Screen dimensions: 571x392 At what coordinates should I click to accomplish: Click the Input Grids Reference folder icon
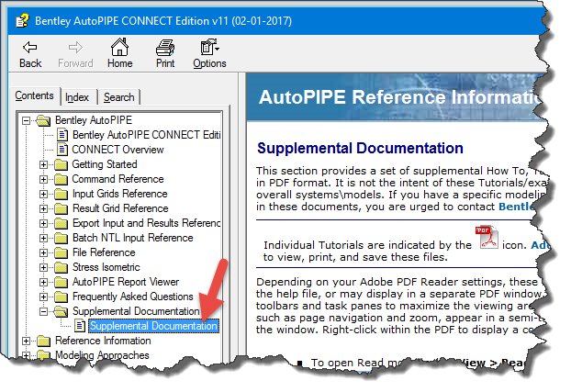tap(61, 194)
